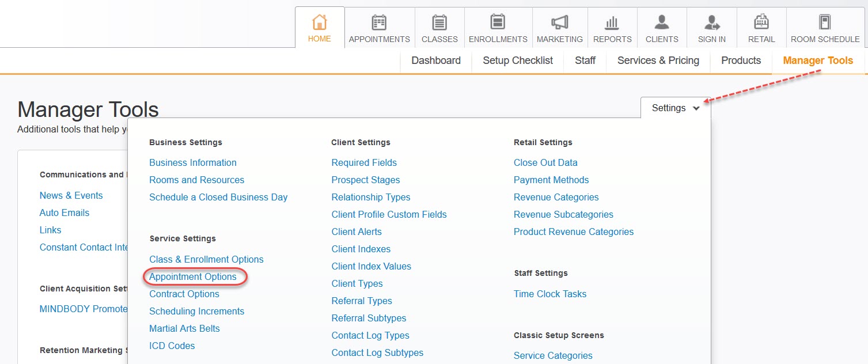Click the Home house icon
This screenshot has width=868, height=364.
pyautogui.click(x=319, y=22)
